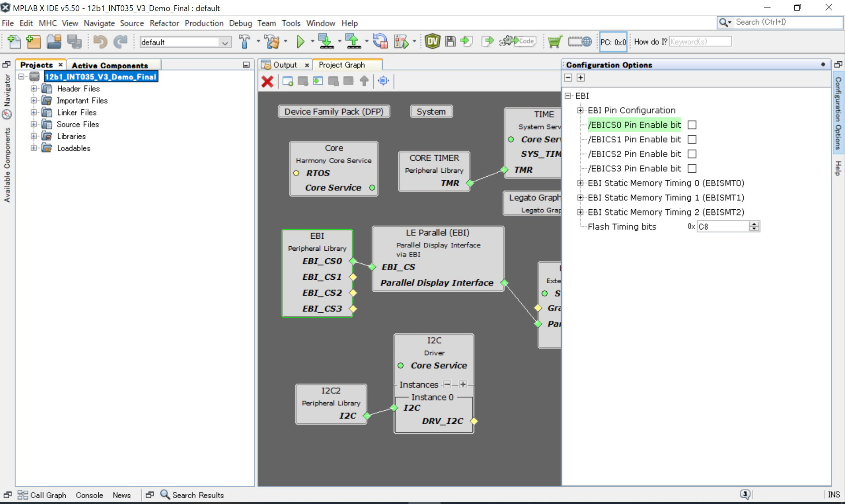Switch to the Active Components tab
Screen dimensions: 845x504
110,65
